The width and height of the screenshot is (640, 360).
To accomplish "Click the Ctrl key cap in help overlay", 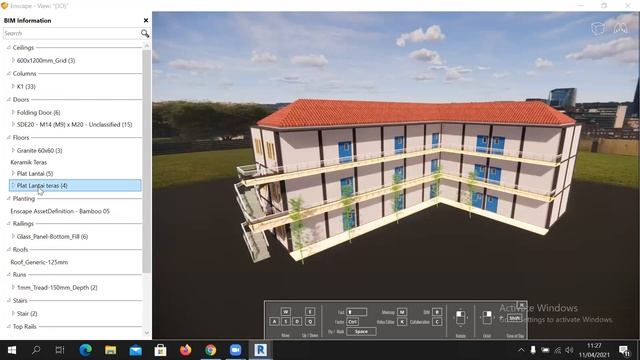I will coord(352,322).
